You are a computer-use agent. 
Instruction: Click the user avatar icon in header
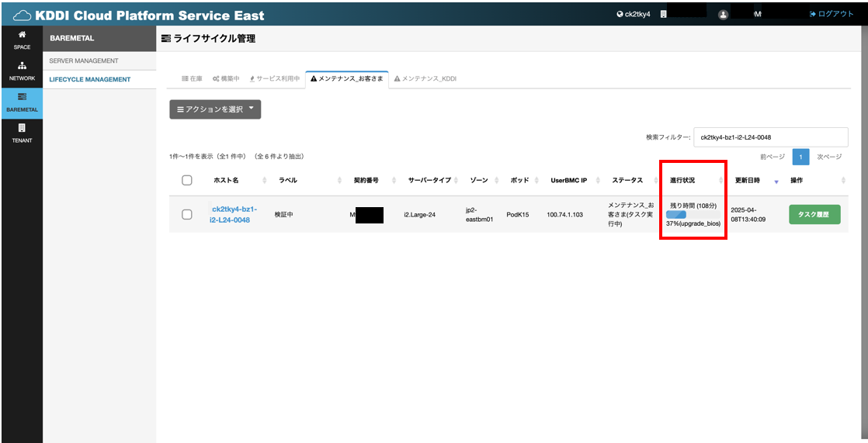(x=723, y=15)
